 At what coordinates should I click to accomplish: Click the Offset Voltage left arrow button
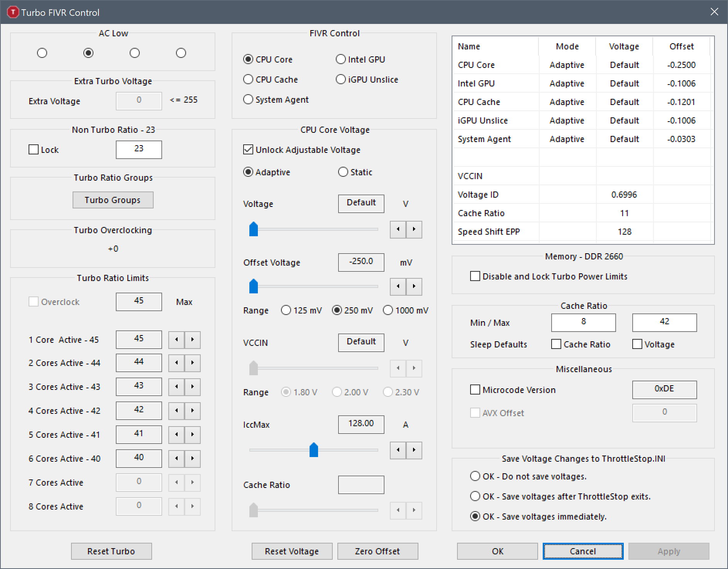click(x=398, y=286)
